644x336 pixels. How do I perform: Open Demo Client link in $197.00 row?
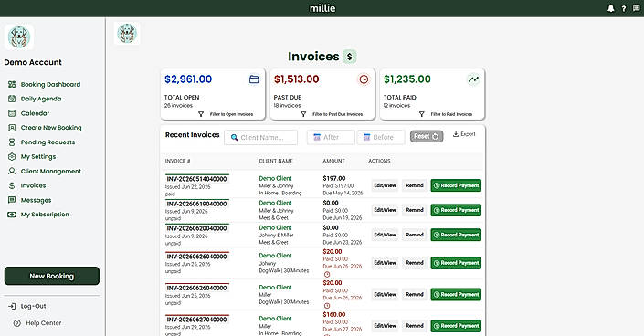tap(275, 178)
